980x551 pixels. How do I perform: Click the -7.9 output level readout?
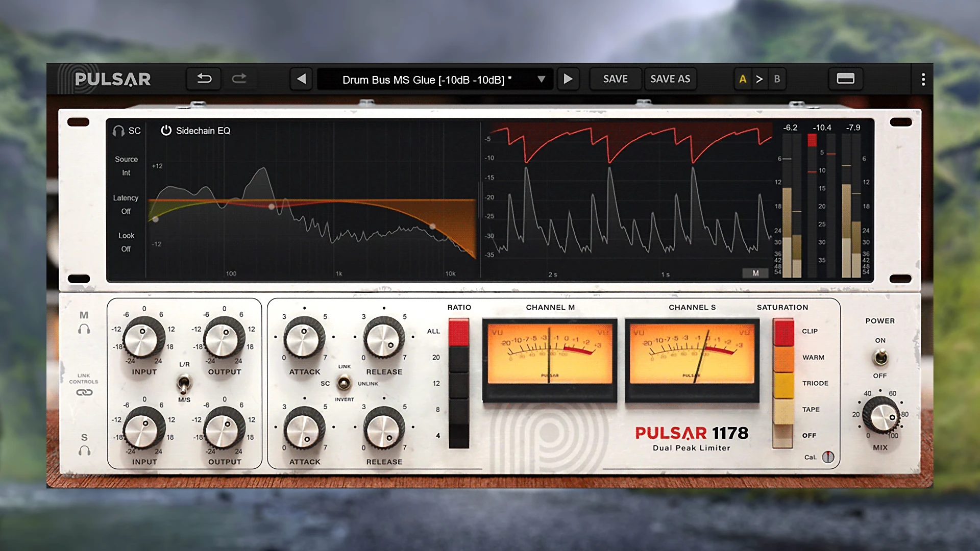[853, 128]
